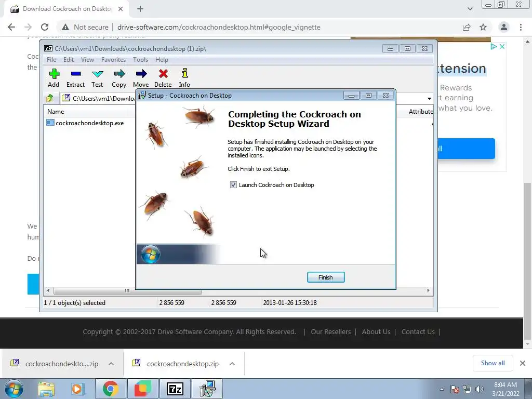
Task: Open the Action Center flag icon
Action: (x=454, y=389)
